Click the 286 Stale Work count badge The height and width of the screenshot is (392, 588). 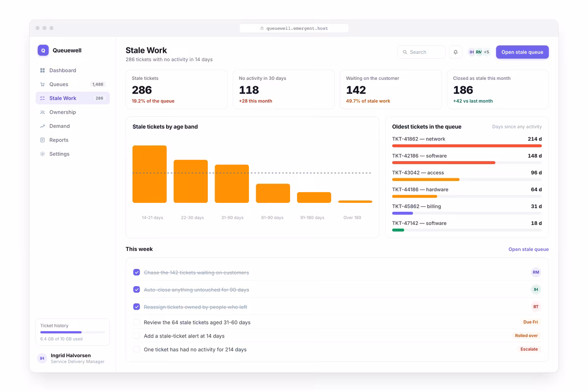click(x=99, y=98)
